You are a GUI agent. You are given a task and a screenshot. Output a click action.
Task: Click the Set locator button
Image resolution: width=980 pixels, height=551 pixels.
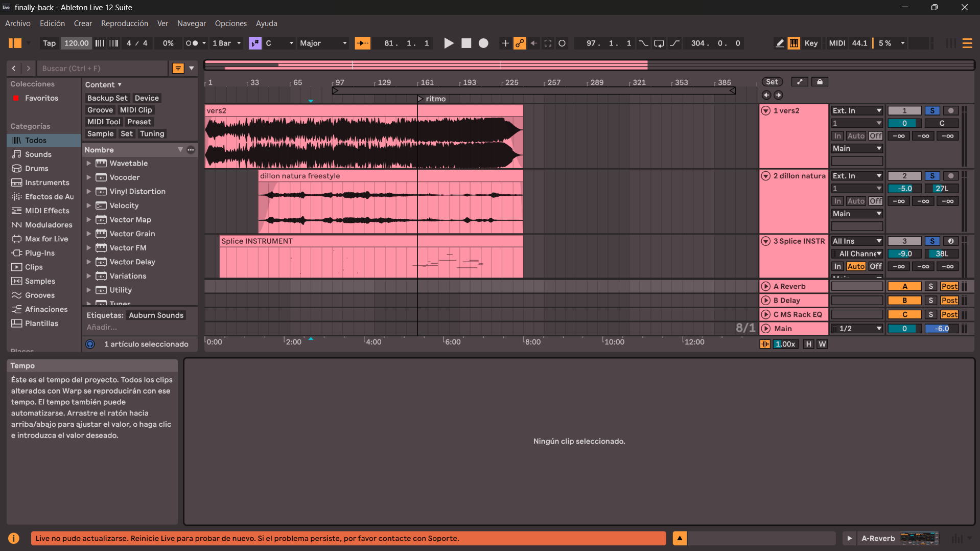(x=772, y=82)
